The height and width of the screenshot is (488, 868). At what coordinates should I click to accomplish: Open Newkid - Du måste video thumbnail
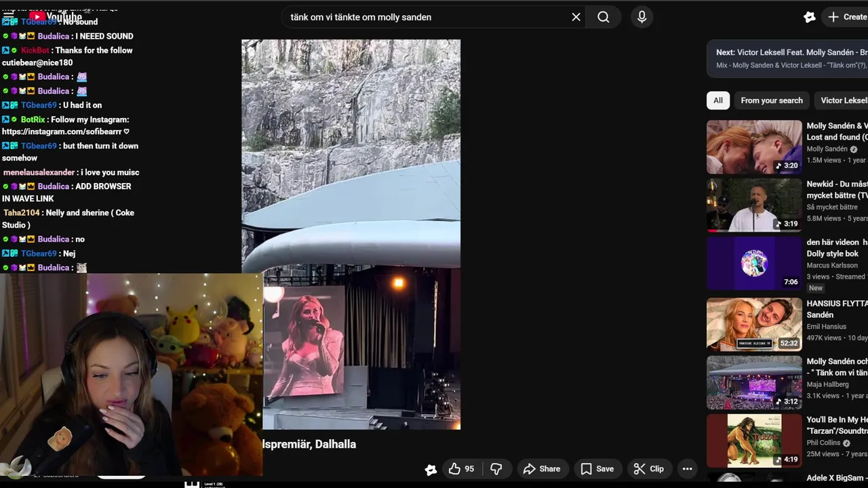coord(754,205)
